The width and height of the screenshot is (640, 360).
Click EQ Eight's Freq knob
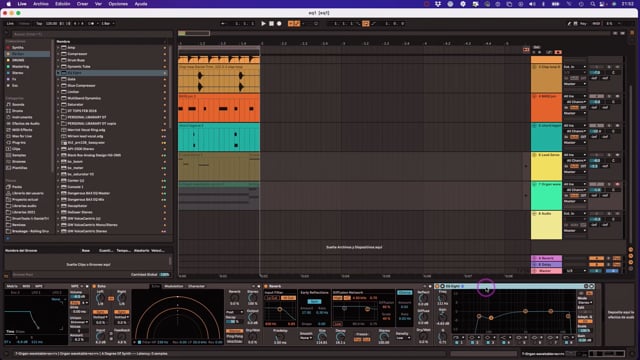click(x=442, y=298)
